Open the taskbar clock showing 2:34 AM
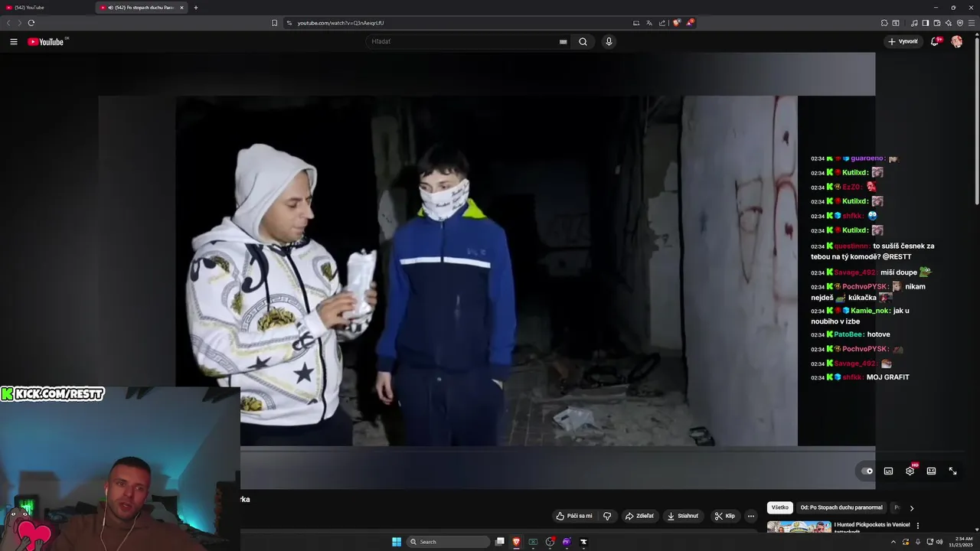 (960, 542)
